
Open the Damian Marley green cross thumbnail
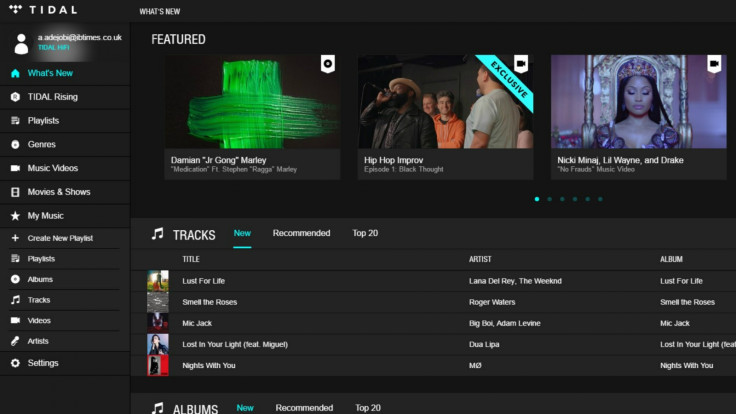click(253, 102)
